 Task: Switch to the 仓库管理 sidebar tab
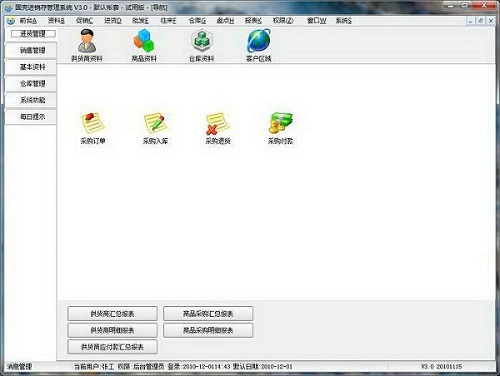pos(31,84)
